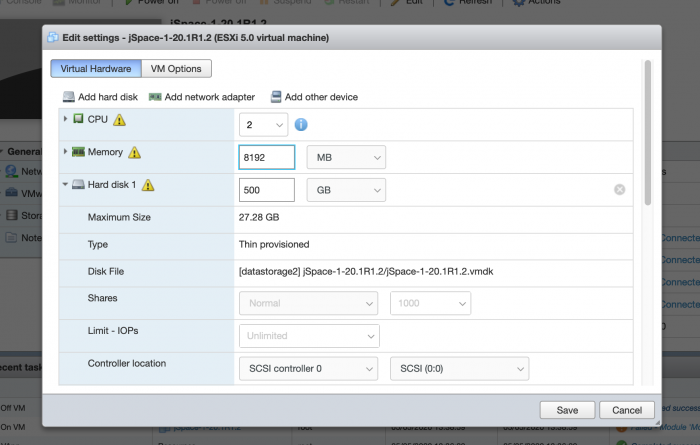Click the Add other device icon
Screen dimensions: 700x445
[276, 97]
